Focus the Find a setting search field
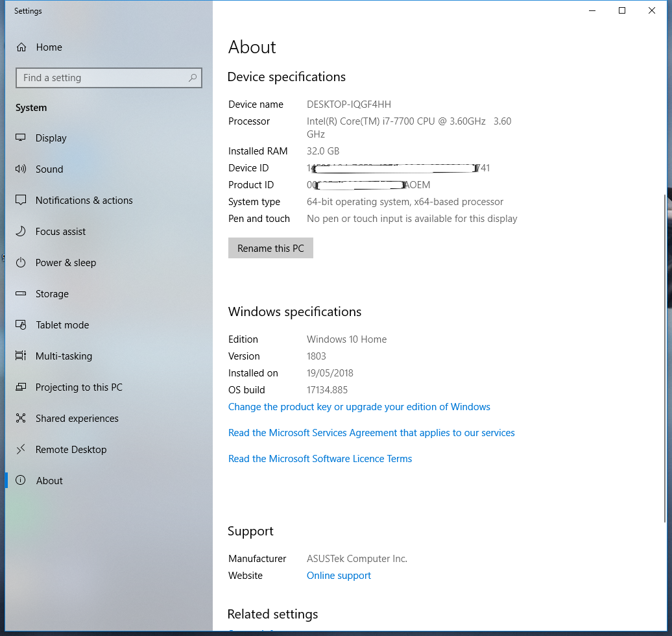 109,78
